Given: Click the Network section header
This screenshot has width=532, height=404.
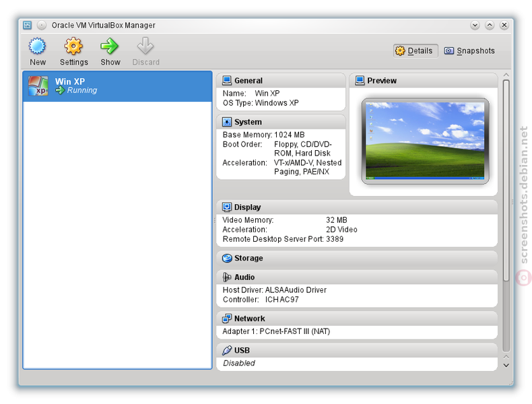Looking at the screenshot, I should (x=357, y=319).
